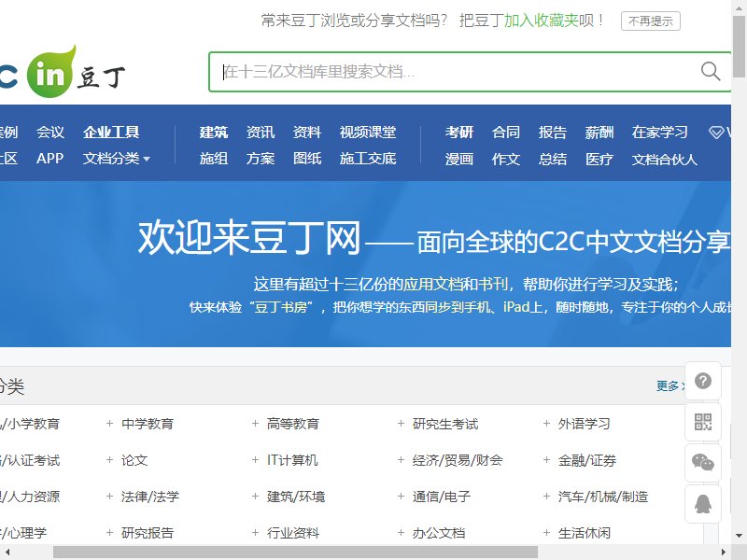Open the 报告 nav link
The height and width of the screenshot is (560, 747).
tap(553, 132)
